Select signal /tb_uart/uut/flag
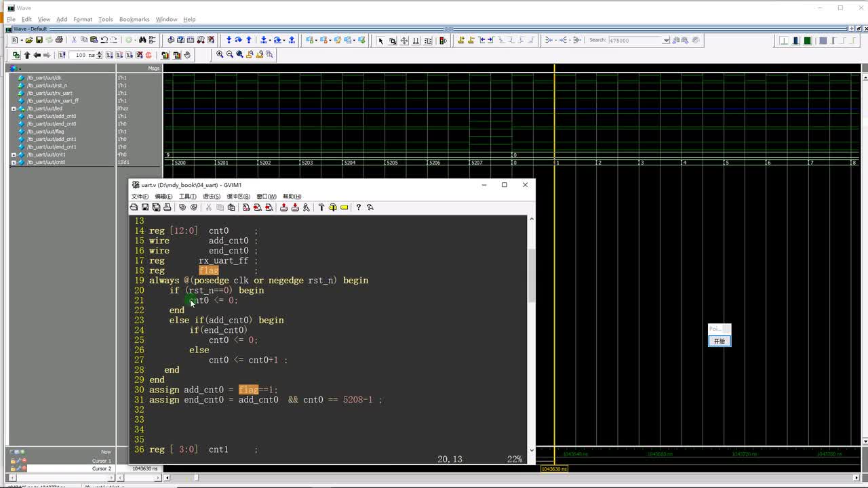This screenshot has height=488, width=868. tap(45, 131)
